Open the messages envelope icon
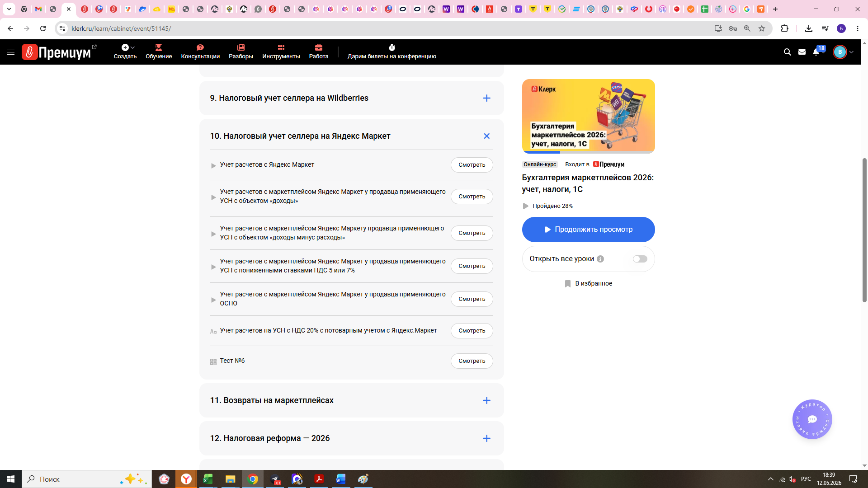 (802, 52)
